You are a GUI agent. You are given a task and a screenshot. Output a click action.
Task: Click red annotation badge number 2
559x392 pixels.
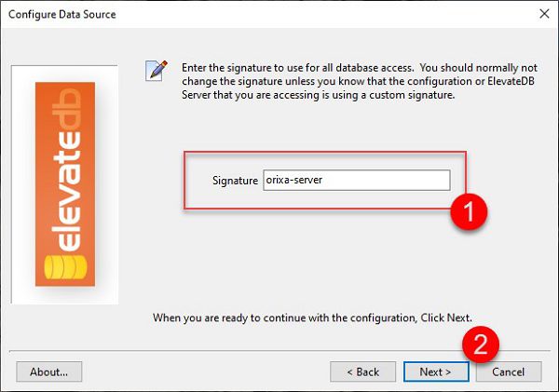[481, 345]
